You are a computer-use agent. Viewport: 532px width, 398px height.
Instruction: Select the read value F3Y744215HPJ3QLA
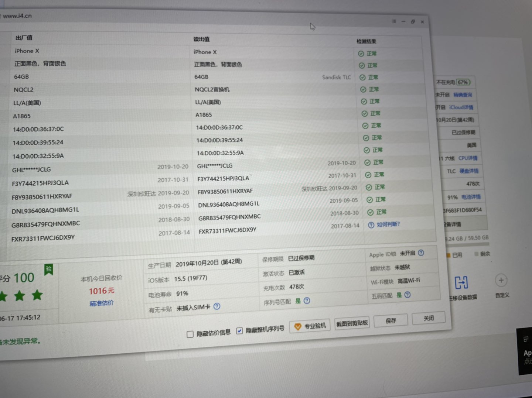223,179
